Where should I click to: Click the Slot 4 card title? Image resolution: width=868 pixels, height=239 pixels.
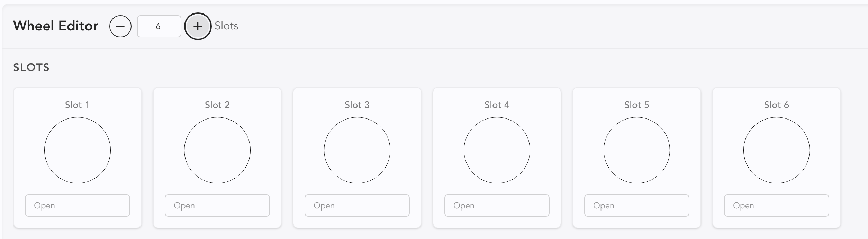497,105
